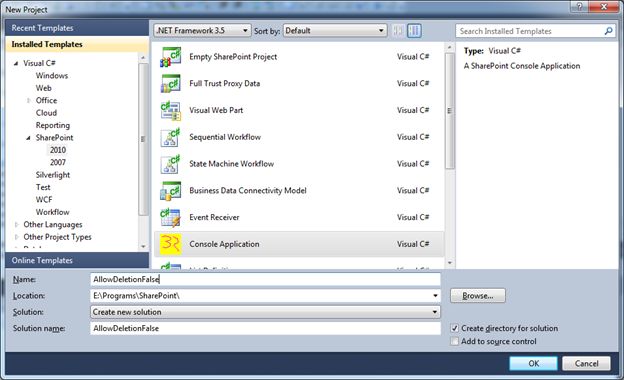Viewport: 624px width, 380px height.
Task: Expand the Office tree node
Action: pos(28,100)
